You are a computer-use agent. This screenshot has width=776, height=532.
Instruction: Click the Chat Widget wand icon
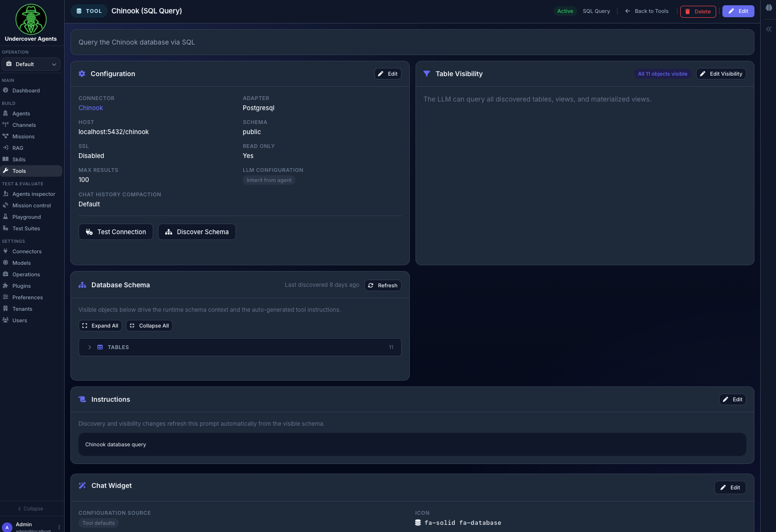[82, 486]
